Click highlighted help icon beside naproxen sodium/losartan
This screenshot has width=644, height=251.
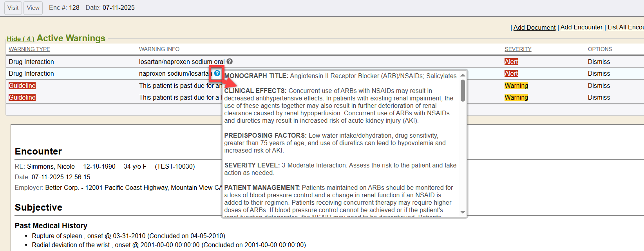coord(217,73)
